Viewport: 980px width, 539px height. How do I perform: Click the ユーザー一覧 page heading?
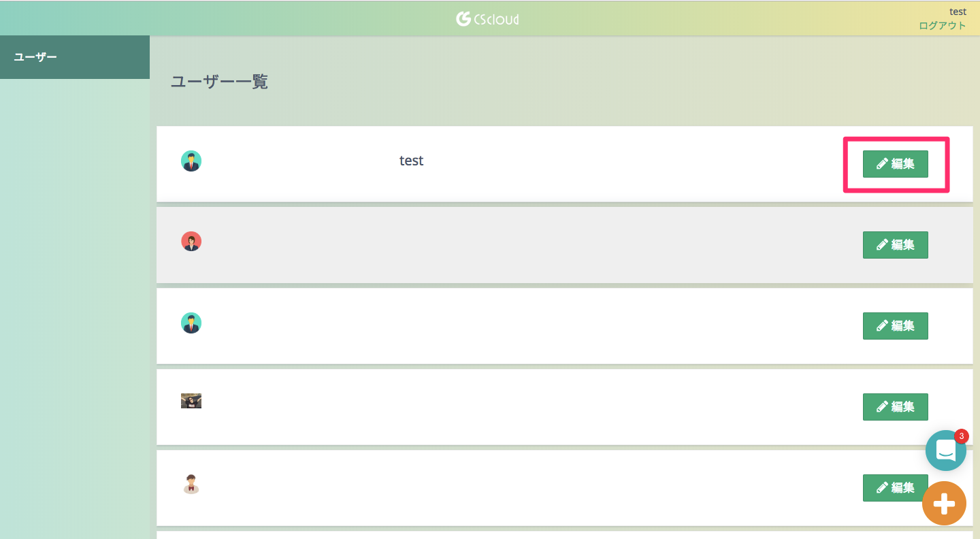click(219, 82)
